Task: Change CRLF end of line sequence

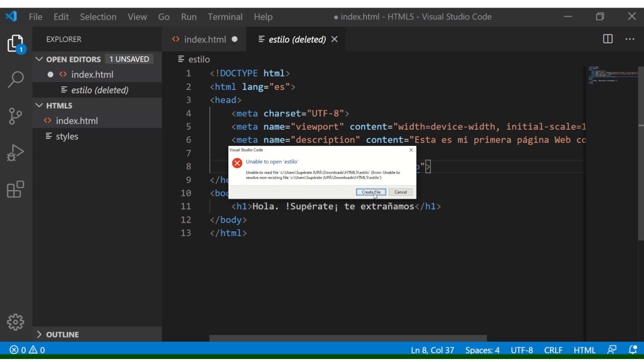Action: click(x=553, y=350)
